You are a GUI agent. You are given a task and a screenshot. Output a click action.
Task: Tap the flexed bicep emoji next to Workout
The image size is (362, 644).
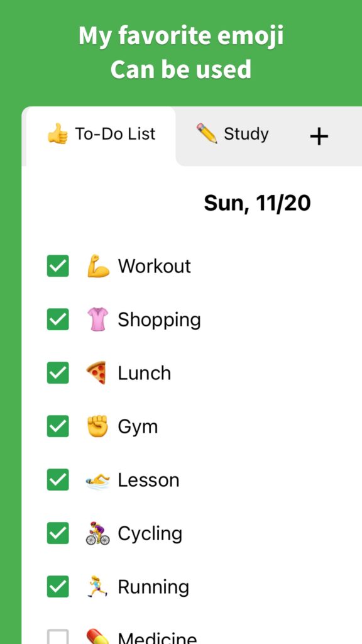pos(98,266)
